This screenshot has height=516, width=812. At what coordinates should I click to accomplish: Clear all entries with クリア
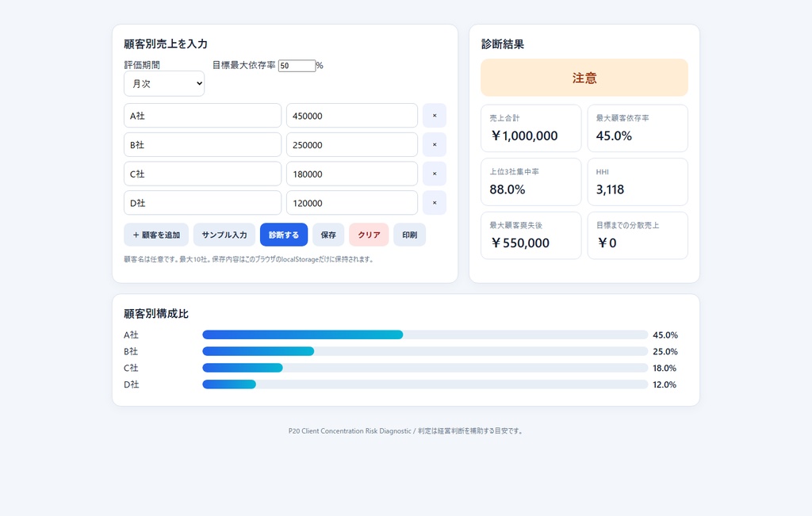369,235
